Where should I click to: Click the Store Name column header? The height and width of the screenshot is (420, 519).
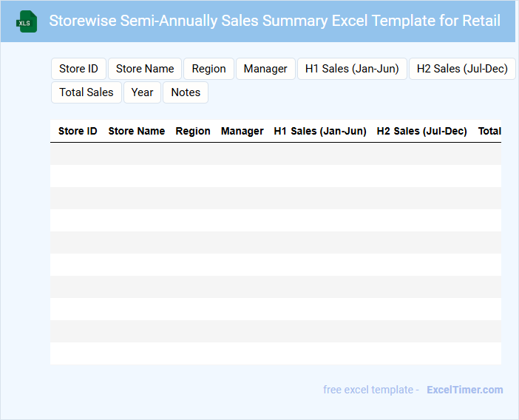tap(137, 131)
